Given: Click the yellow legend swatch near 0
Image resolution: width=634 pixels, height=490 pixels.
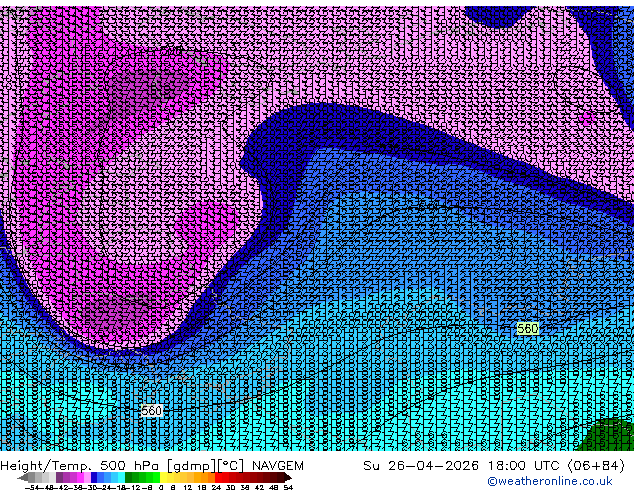Looking at the screenshot, I should 163,477.
